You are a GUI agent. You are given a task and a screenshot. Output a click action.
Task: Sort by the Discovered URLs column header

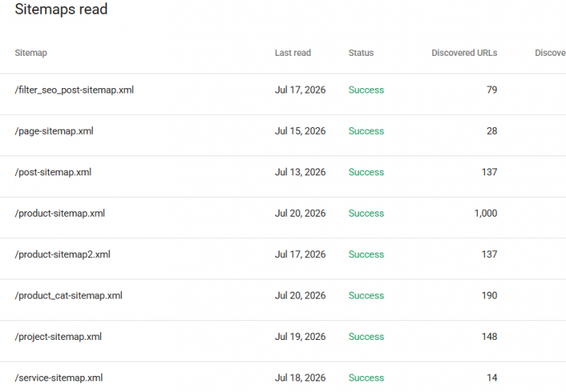tap(464, 53)
